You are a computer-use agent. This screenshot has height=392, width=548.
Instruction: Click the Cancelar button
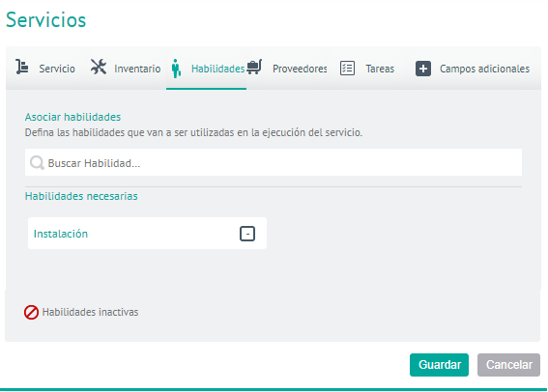coord(508,365)
